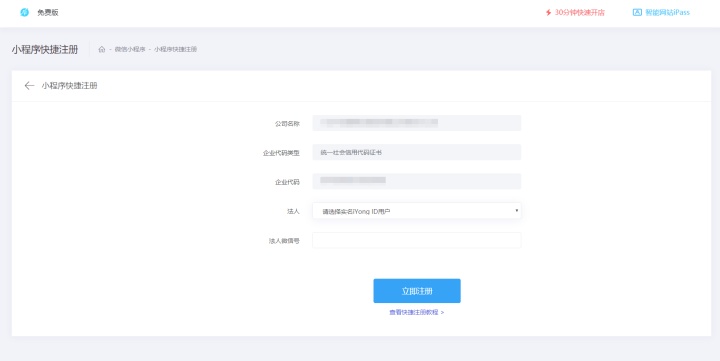Open the 30分钟快速开店 link
This screenshot has width=720, height=361.
click(x=579, y=12)
